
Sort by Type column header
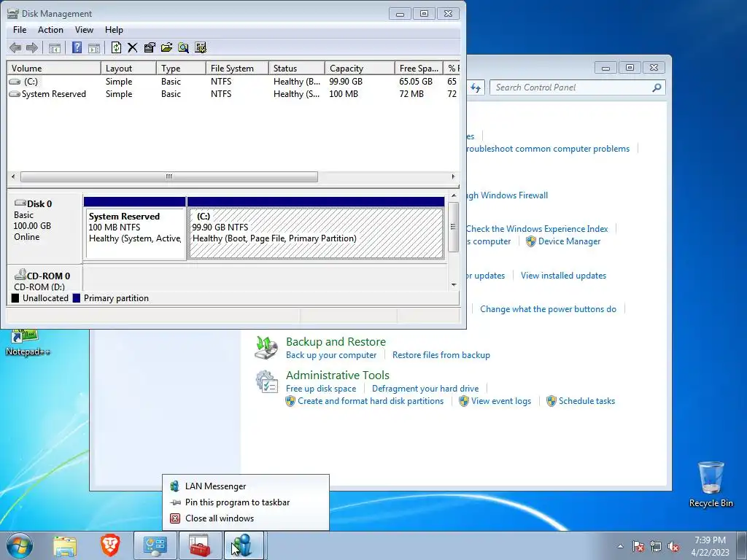pos(182,68)
